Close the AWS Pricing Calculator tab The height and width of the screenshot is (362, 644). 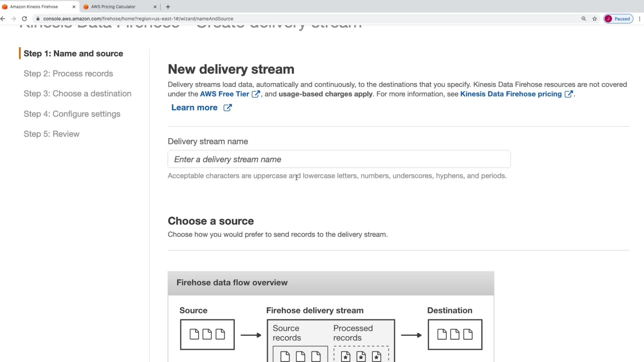click(x=155, y=7)
